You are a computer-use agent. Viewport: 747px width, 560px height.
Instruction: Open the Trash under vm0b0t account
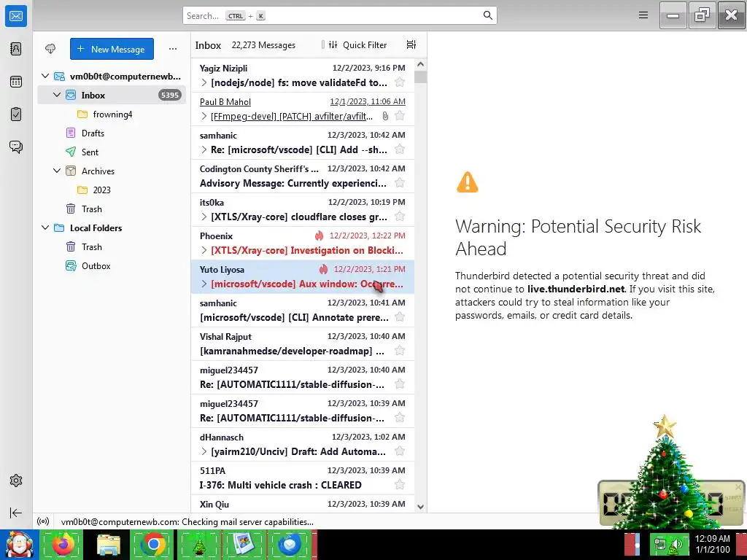pyautogui.click(x=112, y=209)
